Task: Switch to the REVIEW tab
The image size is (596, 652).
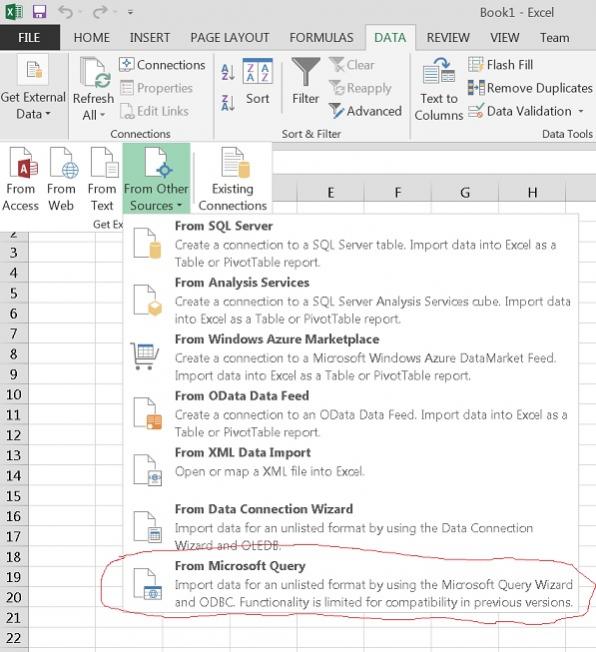Action: (x=448, y=37)
